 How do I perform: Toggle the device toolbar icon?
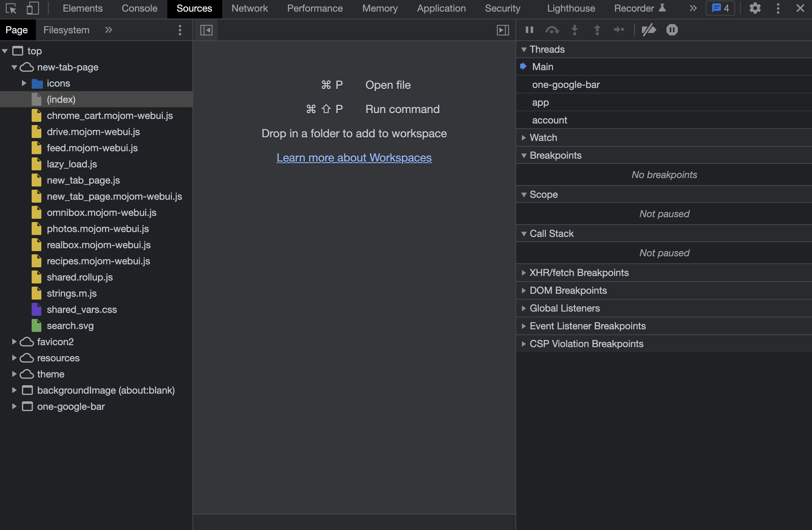32,8
